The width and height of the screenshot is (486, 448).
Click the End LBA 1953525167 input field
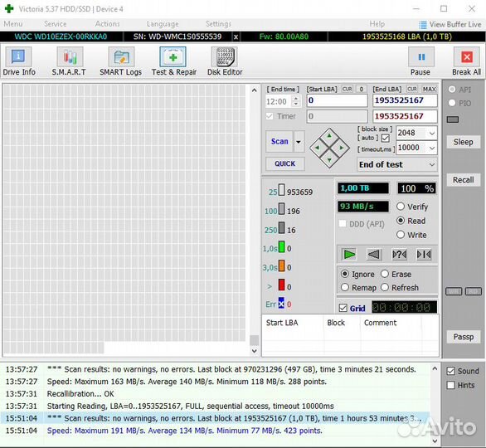[x=405, y=100]
